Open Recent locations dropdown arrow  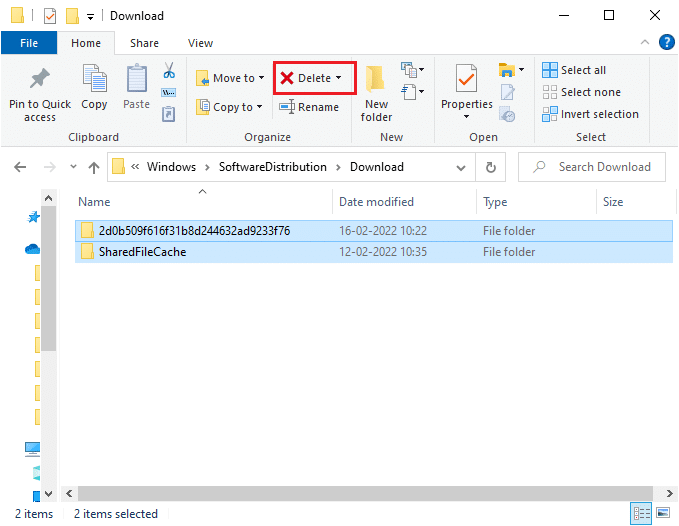coord(73,167)
